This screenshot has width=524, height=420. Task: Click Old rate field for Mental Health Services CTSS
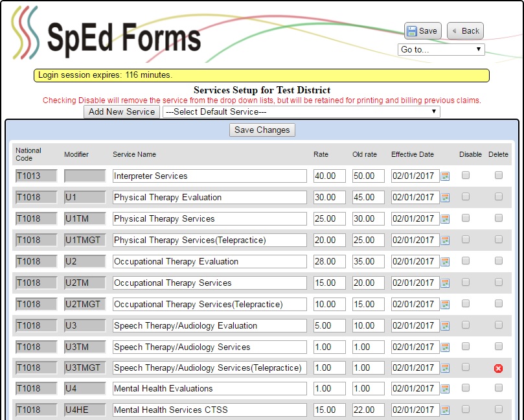(368, 410)
